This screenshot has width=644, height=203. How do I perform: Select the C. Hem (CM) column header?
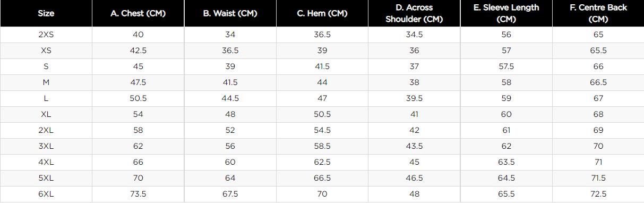click(x=322, y=13)
